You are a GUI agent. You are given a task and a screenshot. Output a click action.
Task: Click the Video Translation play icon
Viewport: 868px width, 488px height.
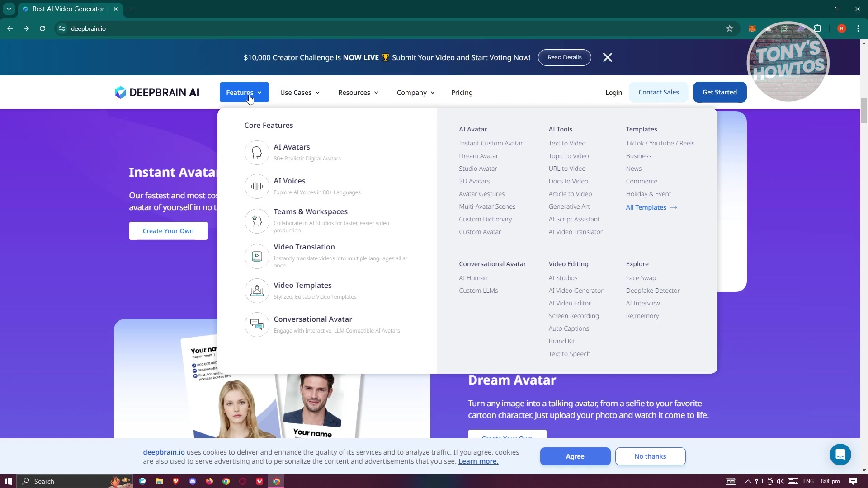257,256
